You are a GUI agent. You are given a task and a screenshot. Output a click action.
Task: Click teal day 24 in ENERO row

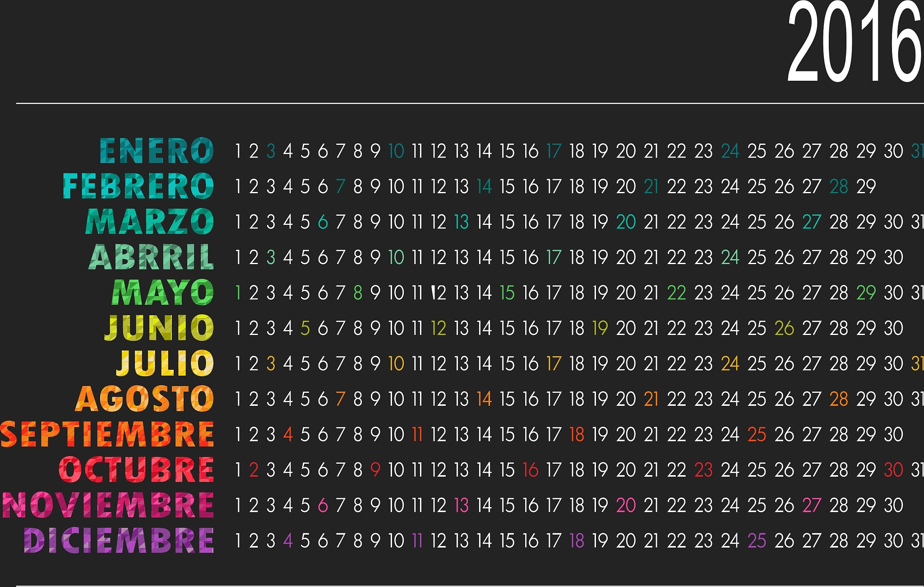click(x=730, y=151)
